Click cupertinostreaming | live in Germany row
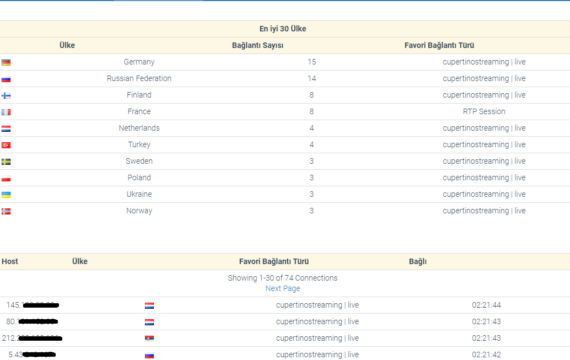Viewport: 570px width, 360px height. click(x=484, y=62)
